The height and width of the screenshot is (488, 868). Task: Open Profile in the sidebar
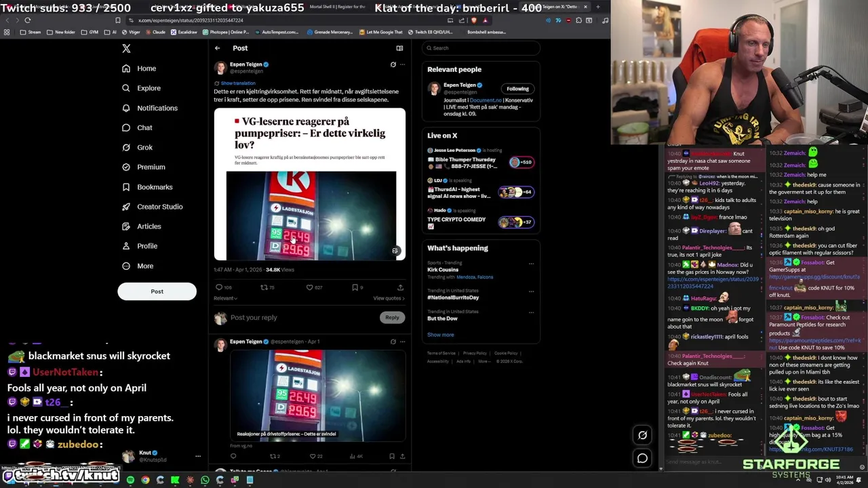click(140, 246)
